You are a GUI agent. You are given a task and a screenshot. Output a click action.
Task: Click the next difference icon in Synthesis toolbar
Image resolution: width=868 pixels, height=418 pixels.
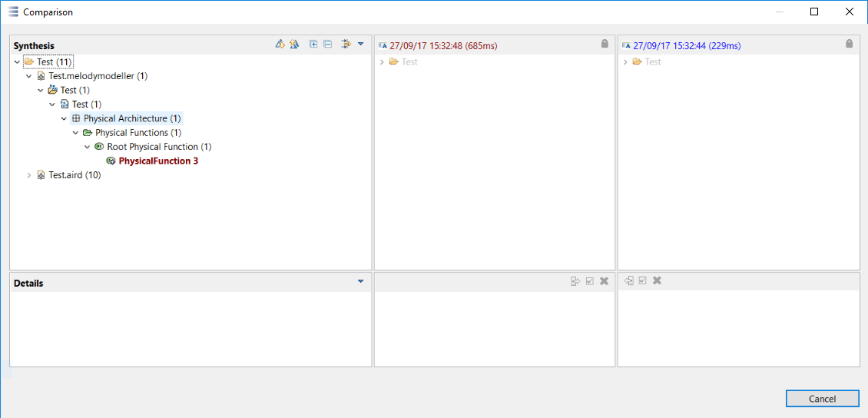click(x=280, y=45)
